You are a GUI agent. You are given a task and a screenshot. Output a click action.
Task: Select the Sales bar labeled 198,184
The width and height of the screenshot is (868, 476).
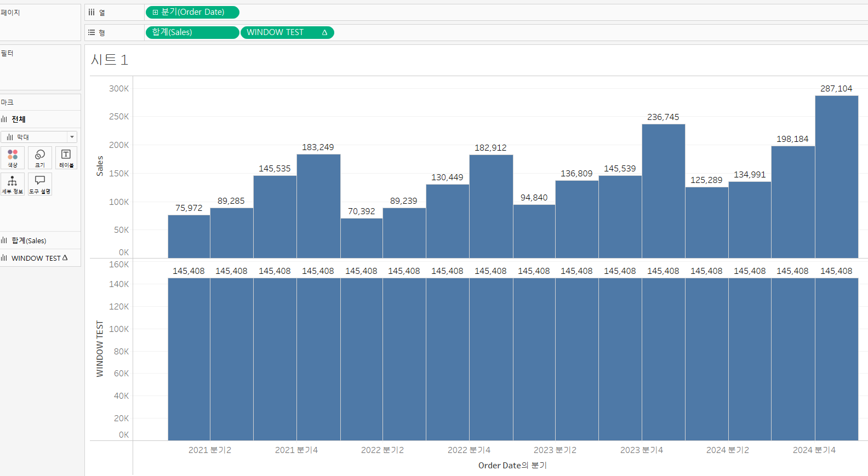(793, 202)
